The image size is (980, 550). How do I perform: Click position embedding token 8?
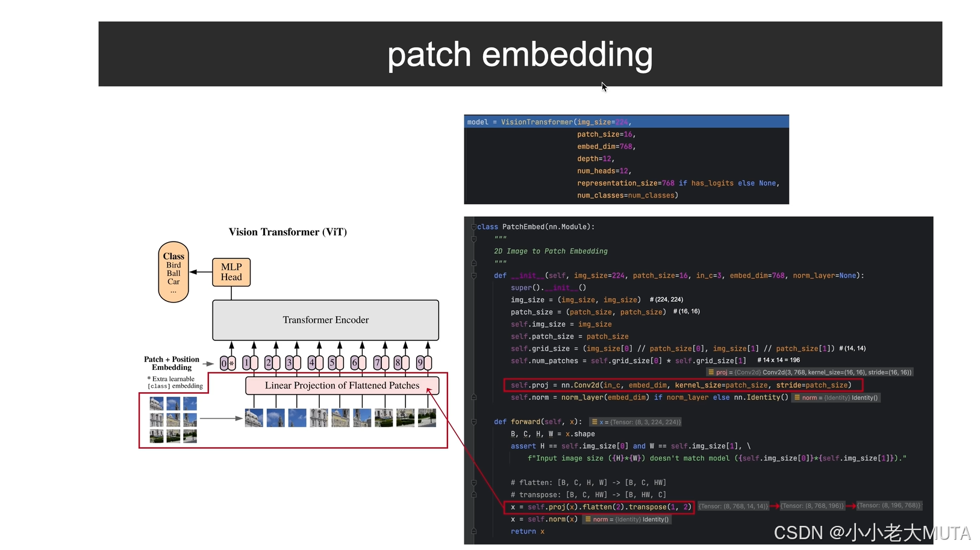401,363
